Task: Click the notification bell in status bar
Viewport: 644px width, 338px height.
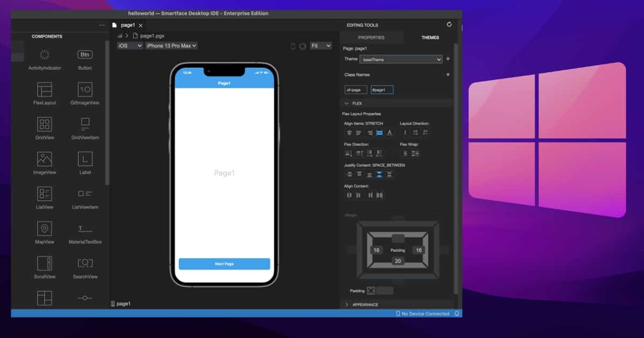Action: click(457, 313)
